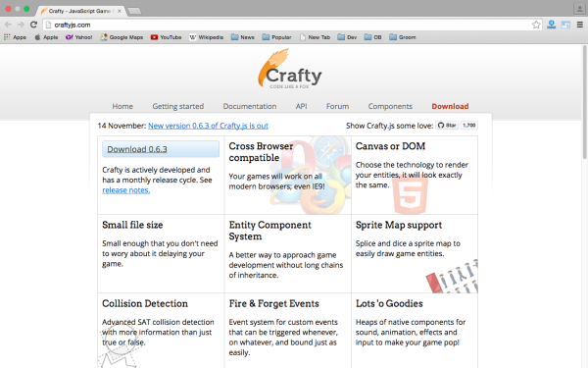The width and height of the screenshot is (588, 368).
Task: Close the Crafty browser tab
Action: pos(120,11)
